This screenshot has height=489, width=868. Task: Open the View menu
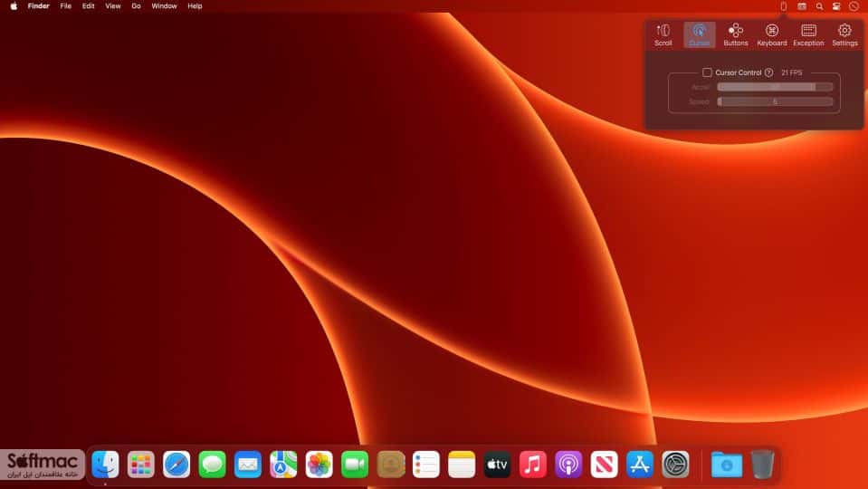pos(113,6)
